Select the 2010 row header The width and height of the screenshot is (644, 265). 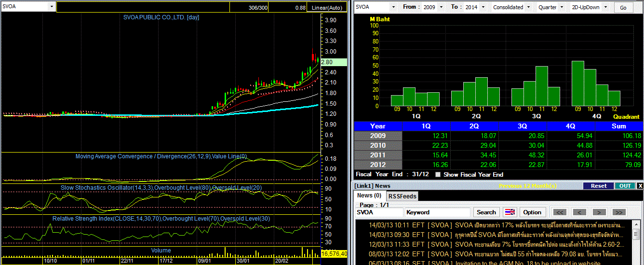[x=377, y=145]
